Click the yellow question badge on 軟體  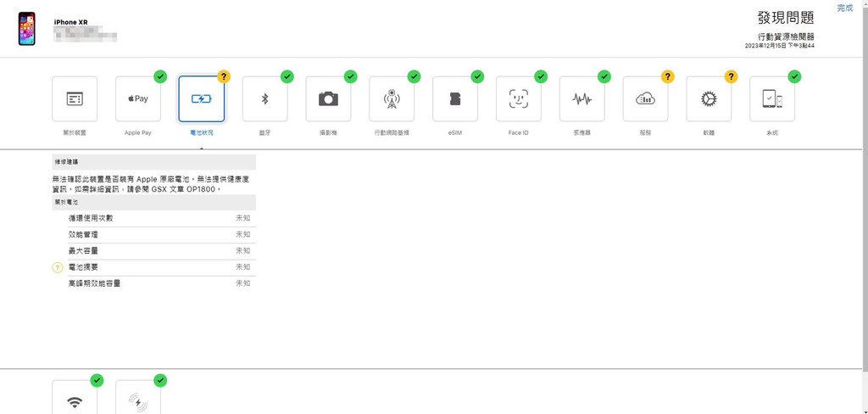[731, 76]
